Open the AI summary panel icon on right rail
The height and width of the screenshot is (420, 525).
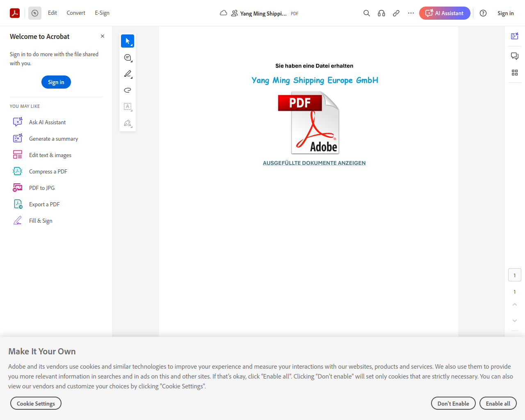pos(515,36)
